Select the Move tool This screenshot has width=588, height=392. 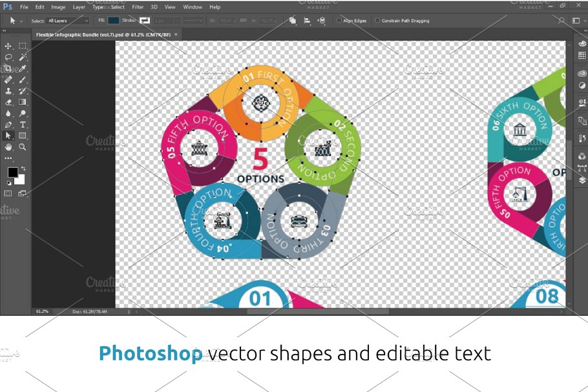click(7, 45)
